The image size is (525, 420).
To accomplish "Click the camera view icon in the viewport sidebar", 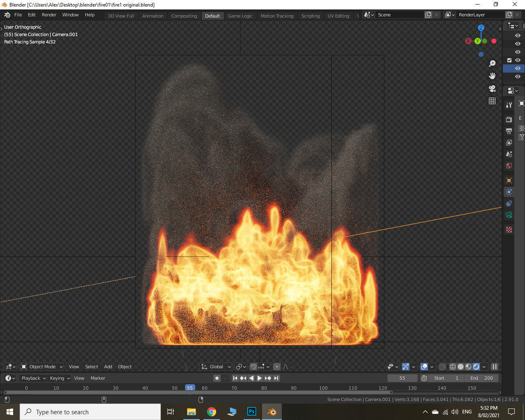I will pos(492,89).
